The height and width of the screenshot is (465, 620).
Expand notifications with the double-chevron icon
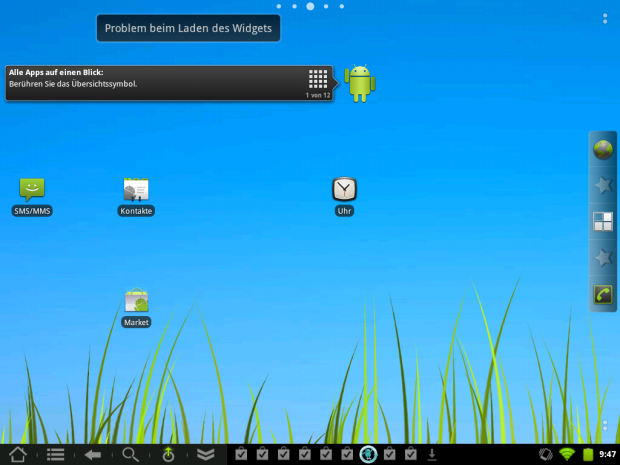206,455
